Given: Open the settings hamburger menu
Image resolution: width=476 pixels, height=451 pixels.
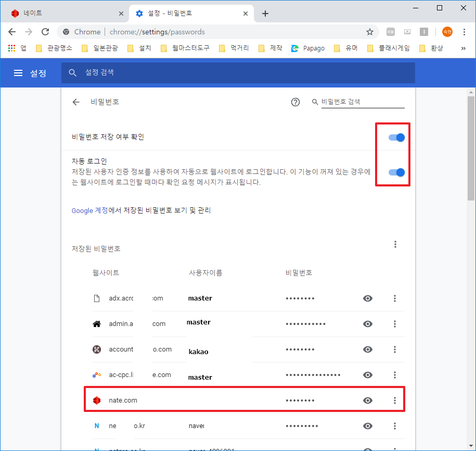Looking at the screenshot, I should point(18,73).
